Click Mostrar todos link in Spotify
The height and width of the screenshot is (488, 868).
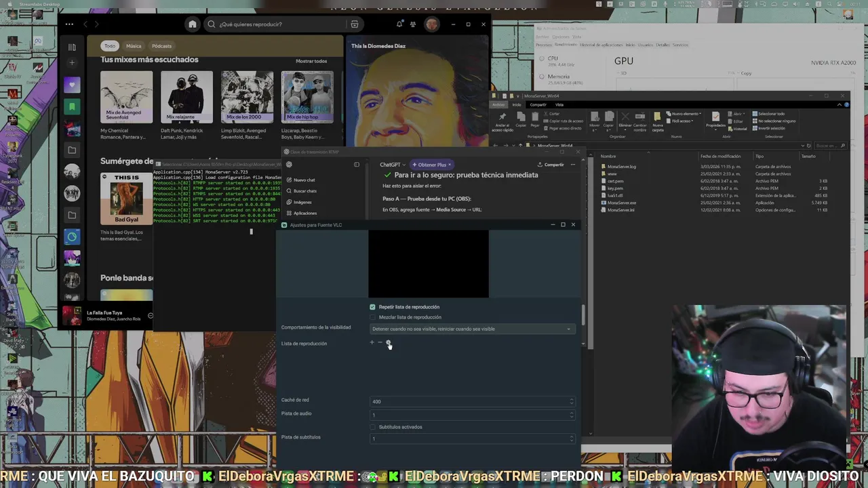[311, 61]
